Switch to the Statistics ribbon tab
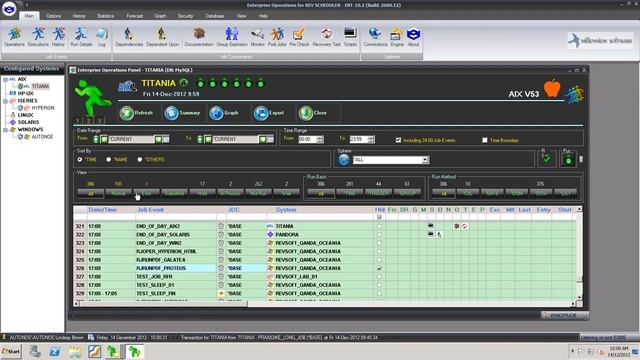Viewport: 640px width, 360px height. [x=105, y=16]
